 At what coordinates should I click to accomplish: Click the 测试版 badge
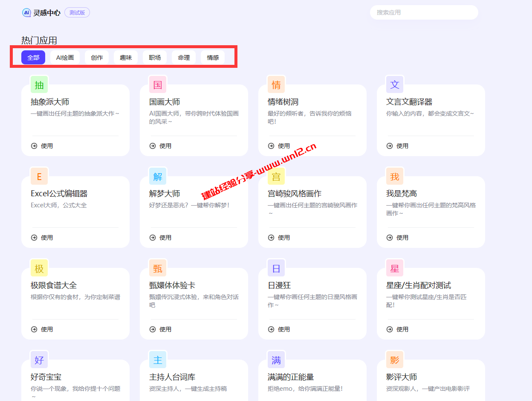pos(77,12)
